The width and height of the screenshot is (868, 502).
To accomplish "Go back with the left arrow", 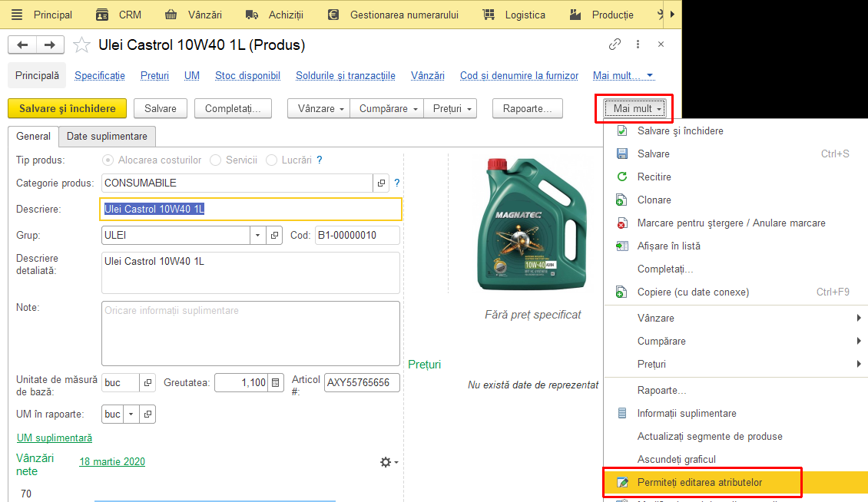I will coord(22,45).
